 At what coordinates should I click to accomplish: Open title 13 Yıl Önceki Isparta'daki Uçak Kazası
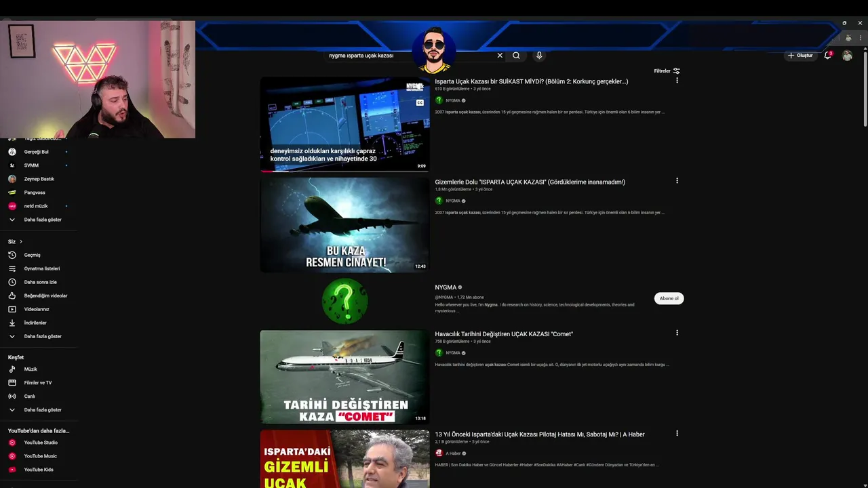point(540,434)
